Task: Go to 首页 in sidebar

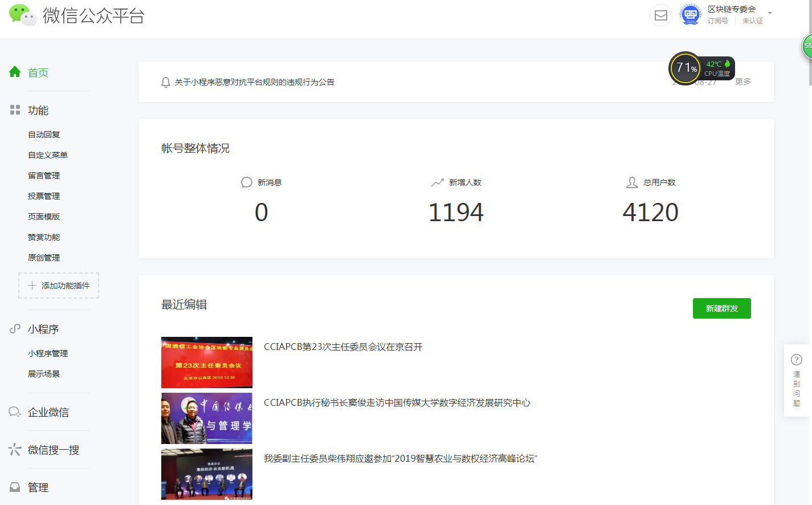Action: coord(38,72)
